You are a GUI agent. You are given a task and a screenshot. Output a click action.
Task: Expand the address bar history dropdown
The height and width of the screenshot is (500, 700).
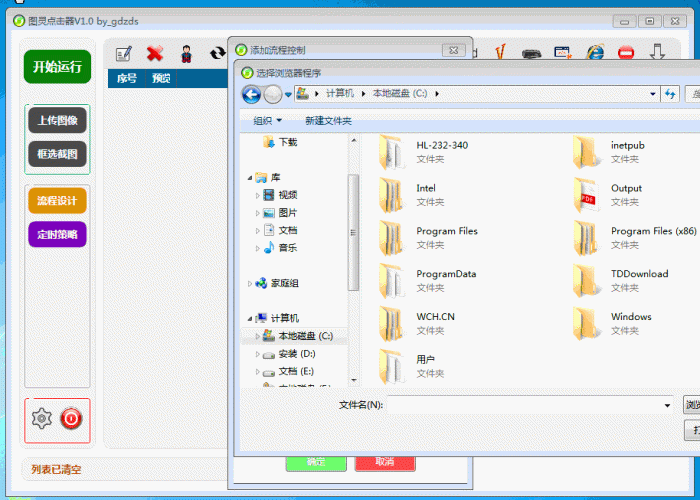point(653,94)
